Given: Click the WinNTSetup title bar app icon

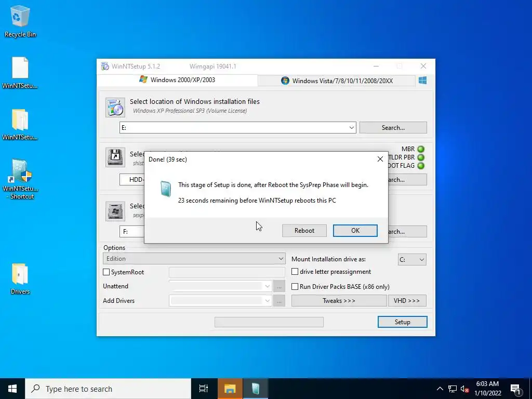Looking at the screenshot, I should click(x=105, y=66).
